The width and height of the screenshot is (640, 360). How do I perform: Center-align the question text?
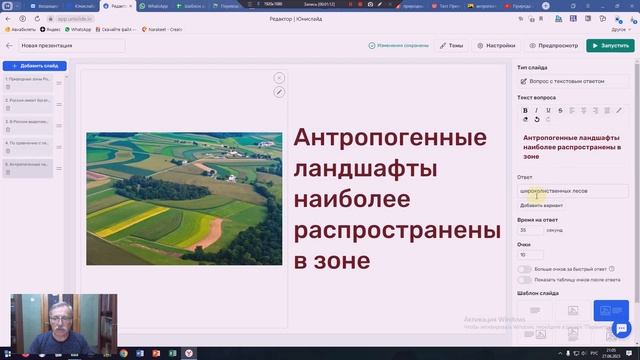pyautogui.click(x=584, y=111)
